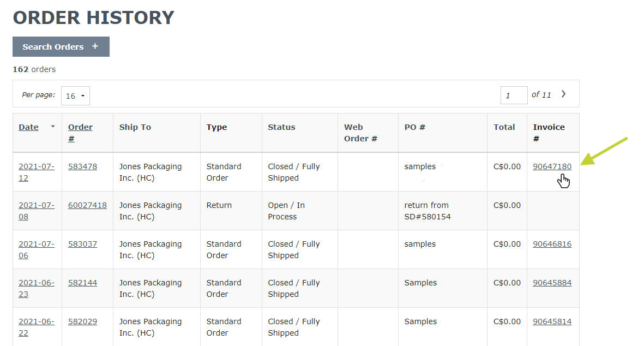Click the page number input field

[x=514, y=96]
